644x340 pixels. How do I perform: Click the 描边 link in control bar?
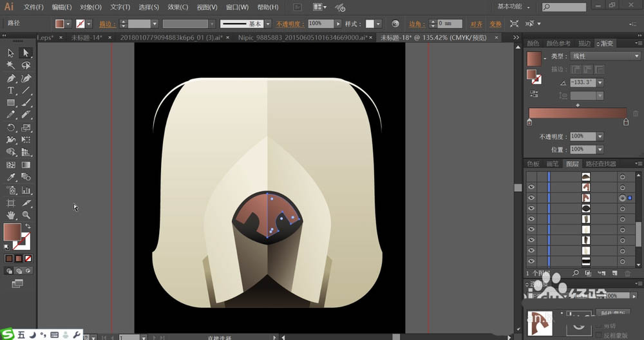(105, 23)
